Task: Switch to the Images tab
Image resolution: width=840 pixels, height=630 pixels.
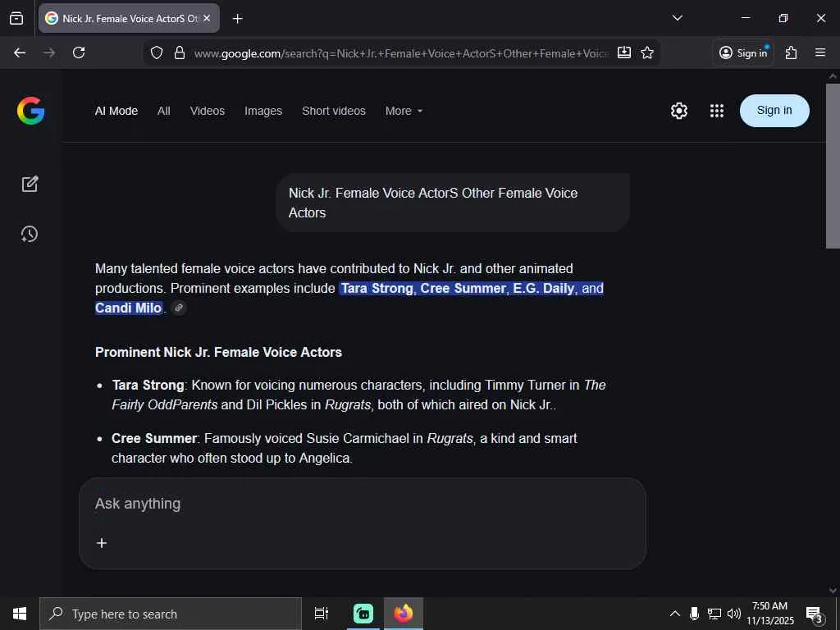Action: tap(263, 111)
